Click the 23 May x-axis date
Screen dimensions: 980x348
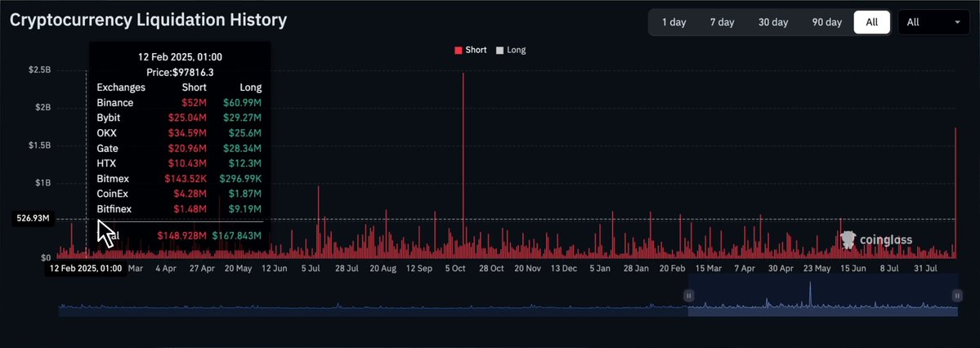tap(817, 268)
